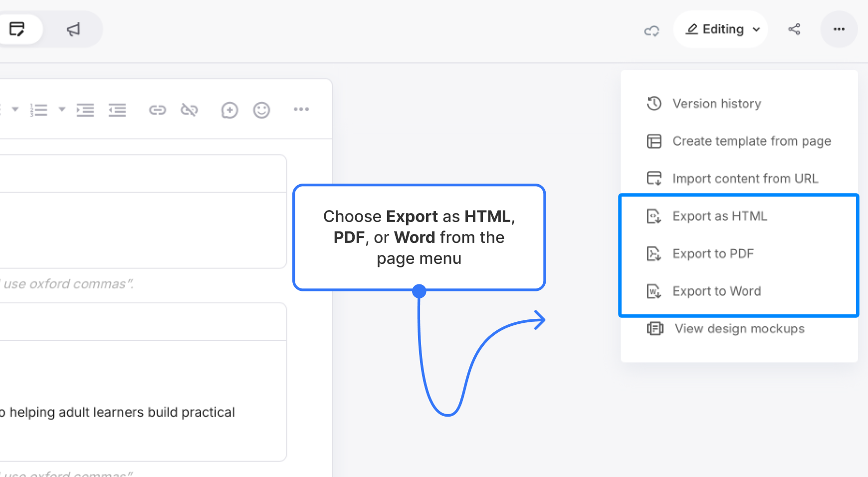Remove link with the unlink icon

pos(190,110)
